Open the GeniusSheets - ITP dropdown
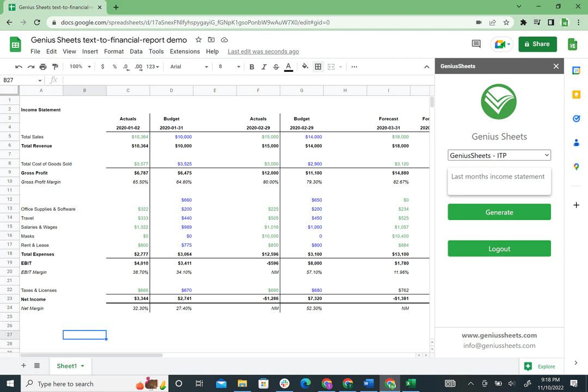Viewport: 588px width, 392px height. click(499, 155)
